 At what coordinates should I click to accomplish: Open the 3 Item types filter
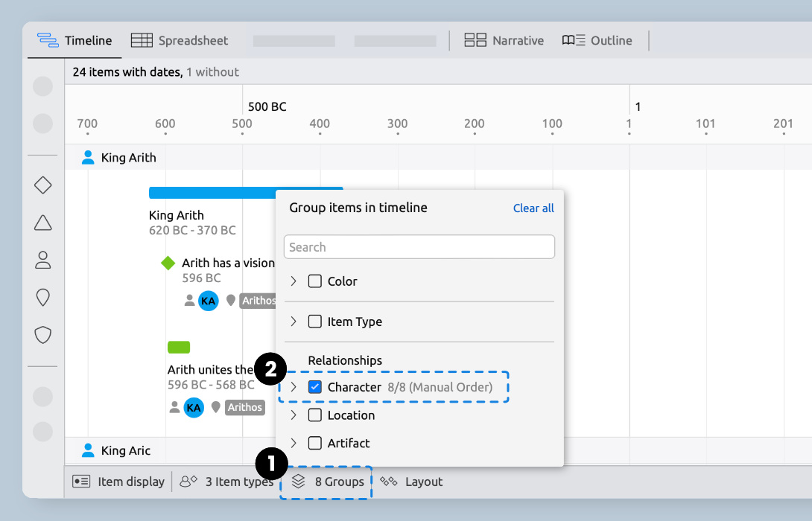coord(226,482)
